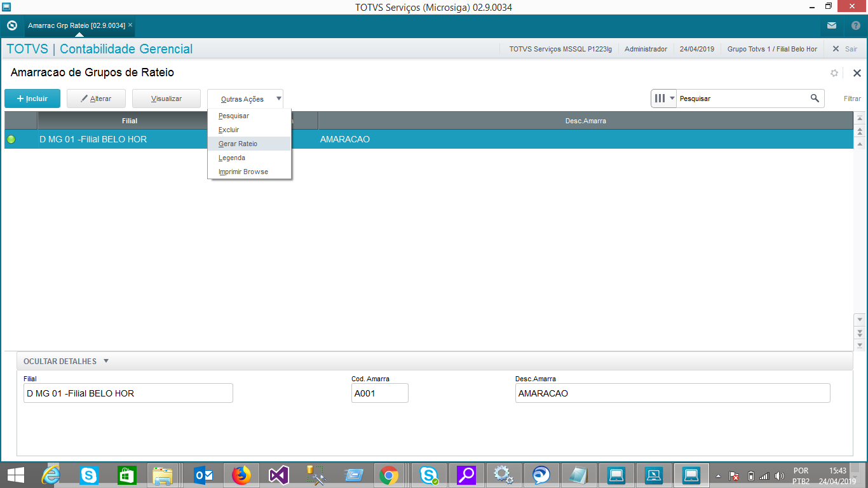This screenshot has height=488, width=868.
Task: Click the page-down double arrow on the scrollbar
Action: coord(860,332)
